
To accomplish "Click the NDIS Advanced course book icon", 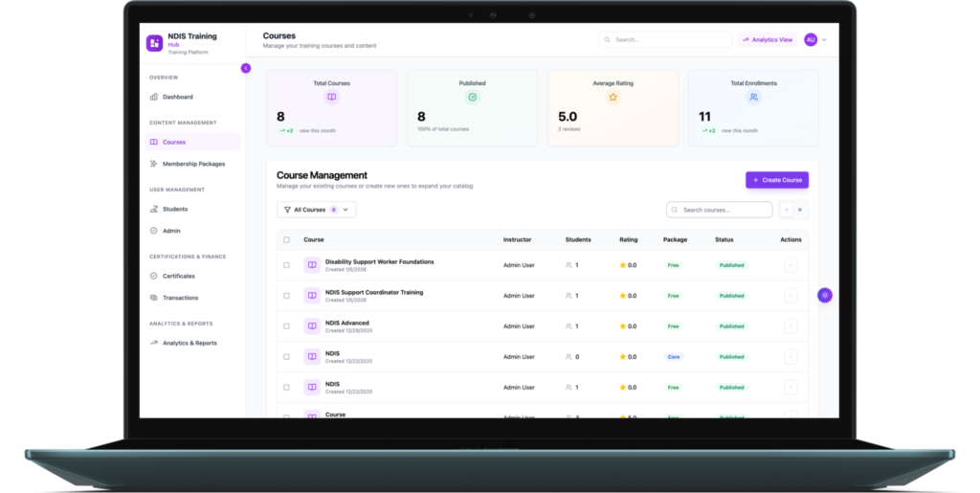I will click(x=312, y=326).
